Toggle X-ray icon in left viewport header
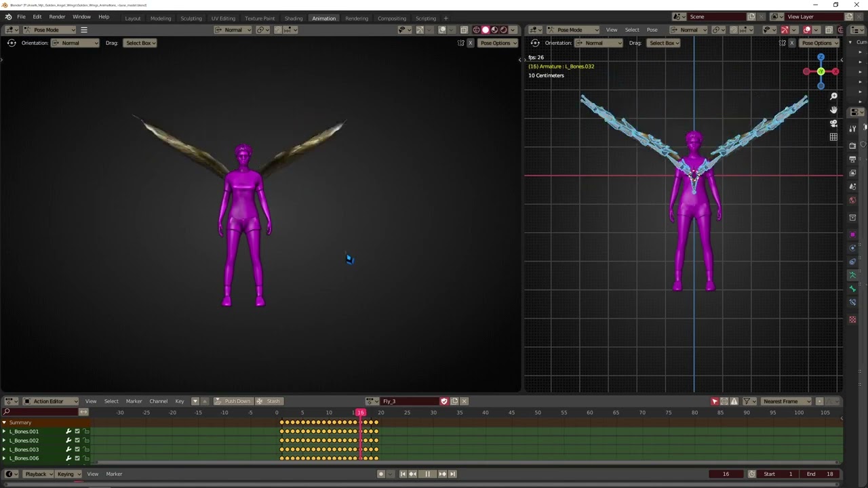 coord(464,30)
